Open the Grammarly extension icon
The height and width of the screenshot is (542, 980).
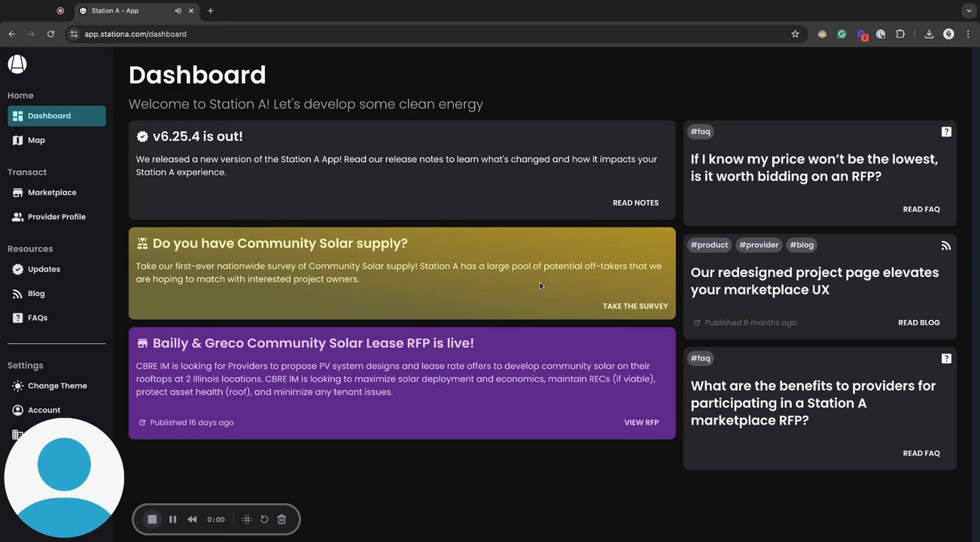click(842, 34)
